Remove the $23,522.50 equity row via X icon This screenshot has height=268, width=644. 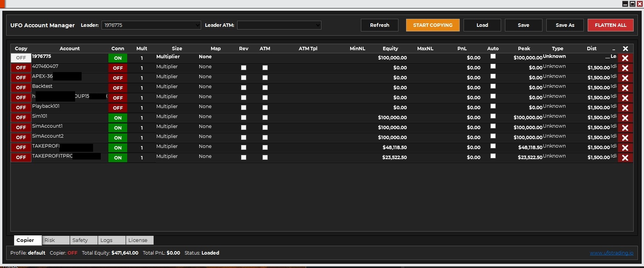tap(625, 158)
